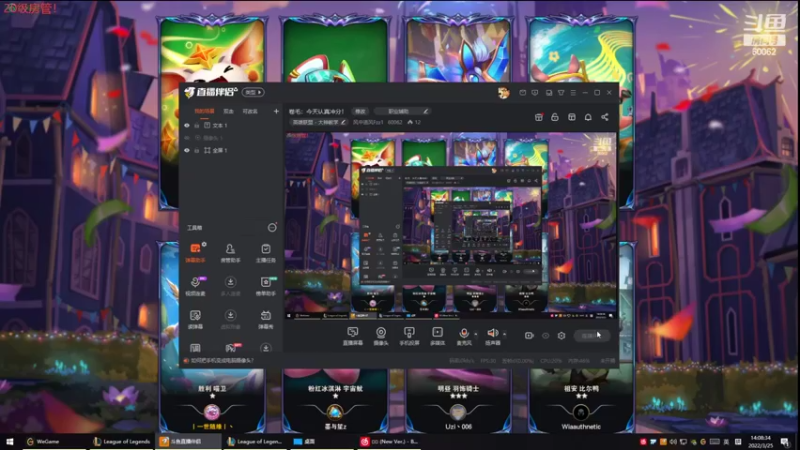The width and height of the screenshot is (800, 450).
Task: Open Windows Start button
Action: click(x=10, y=441)
